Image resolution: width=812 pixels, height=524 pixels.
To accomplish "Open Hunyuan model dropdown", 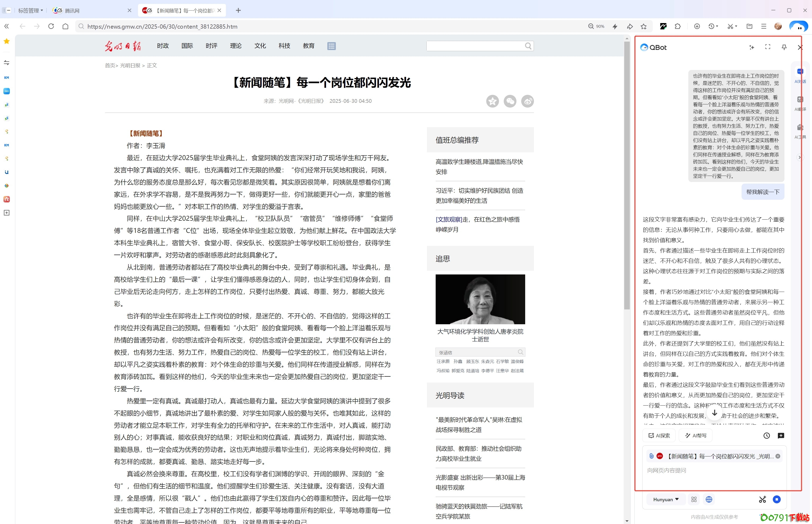I will [666, 499].
